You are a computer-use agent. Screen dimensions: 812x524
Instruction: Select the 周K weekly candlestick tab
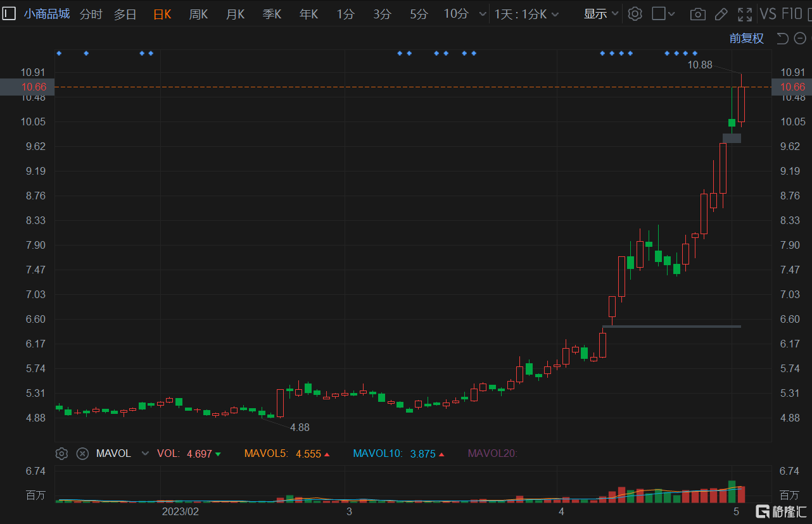point(199,14)
